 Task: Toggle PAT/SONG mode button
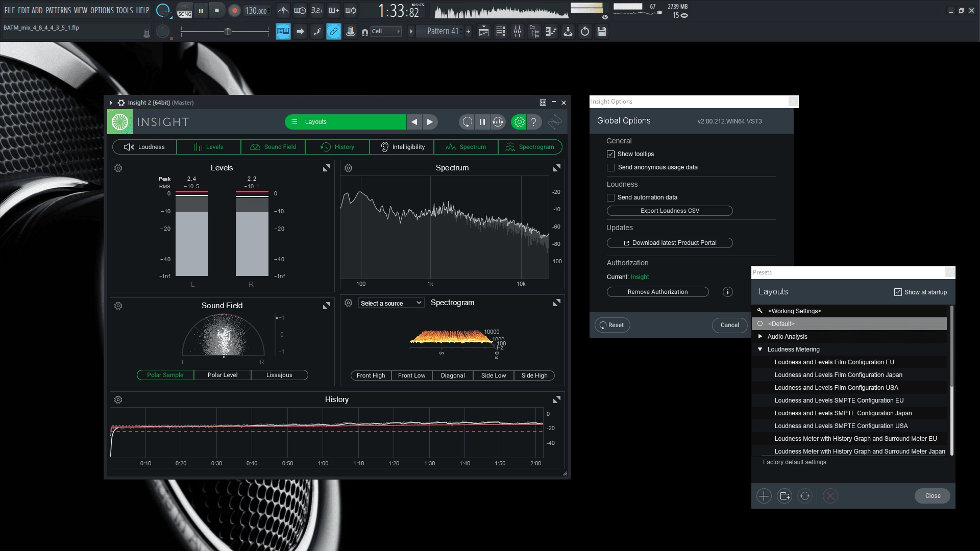184,11
